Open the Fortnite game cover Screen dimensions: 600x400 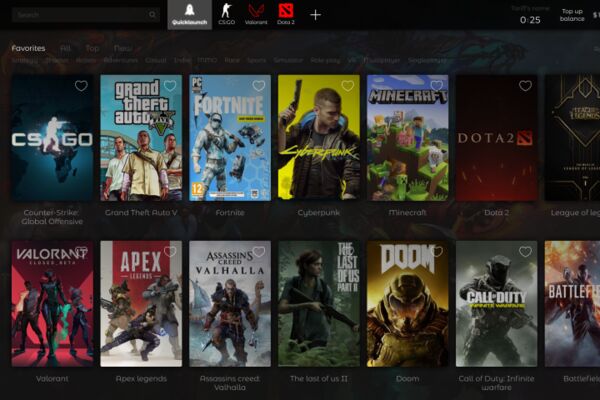230,138
